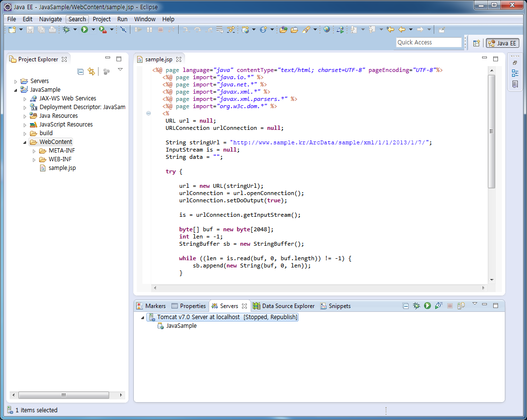Toggle Link with Editor in Project Explorer

(x=91, y=71)
